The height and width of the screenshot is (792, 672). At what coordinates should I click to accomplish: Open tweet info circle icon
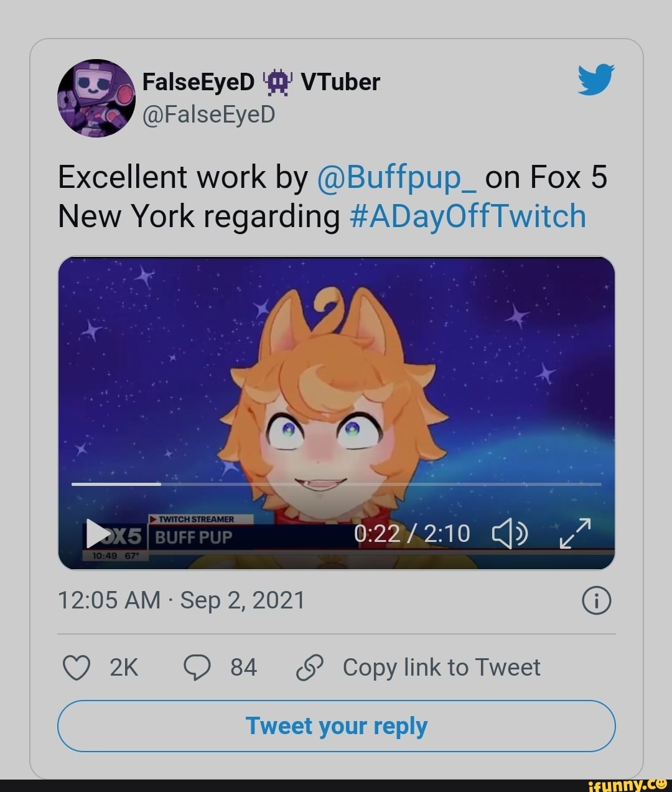tap(596, 600)
